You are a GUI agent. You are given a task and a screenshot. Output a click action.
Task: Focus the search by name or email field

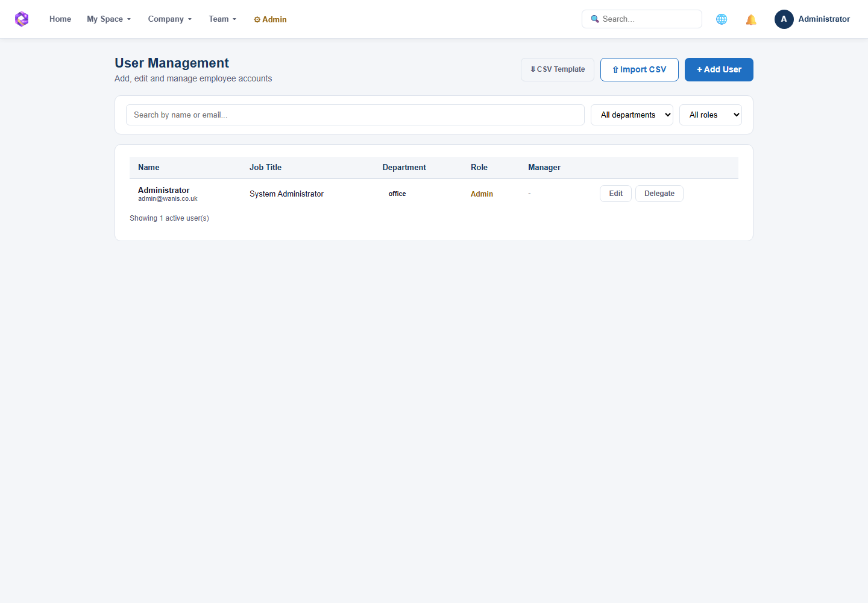tap(355, 115)
